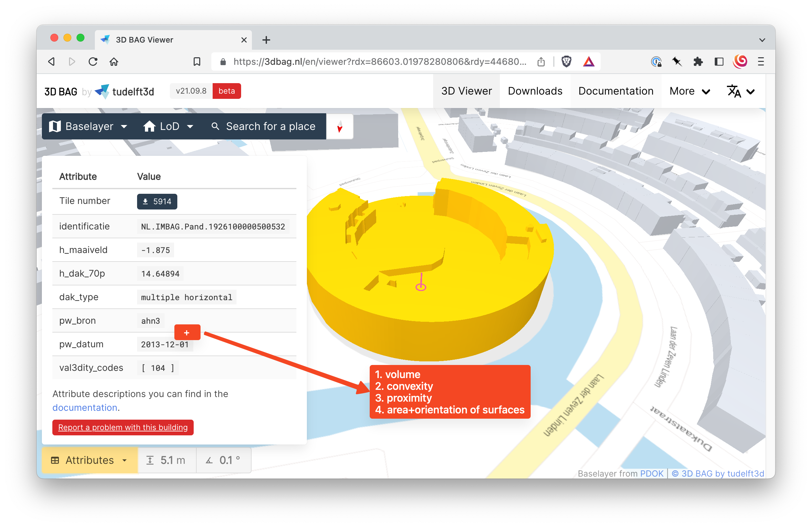Screen dimensions: 812x527
Task: Reload the page with the refresh icon
Action: pyautogui.click(x=93, y=62)
